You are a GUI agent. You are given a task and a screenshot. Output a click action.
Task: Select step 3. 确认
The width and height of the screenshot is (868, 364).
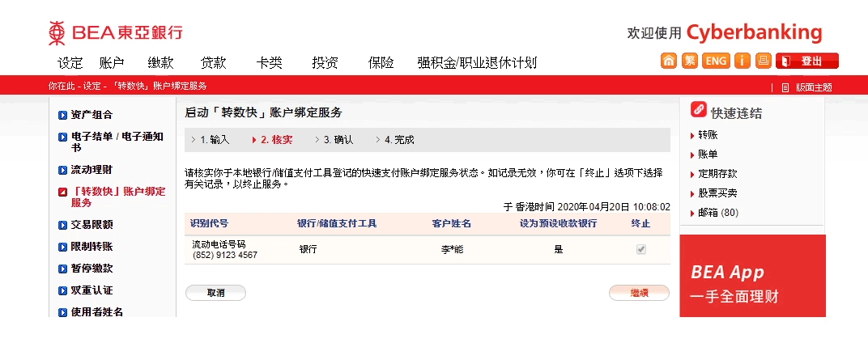(338, 140)
